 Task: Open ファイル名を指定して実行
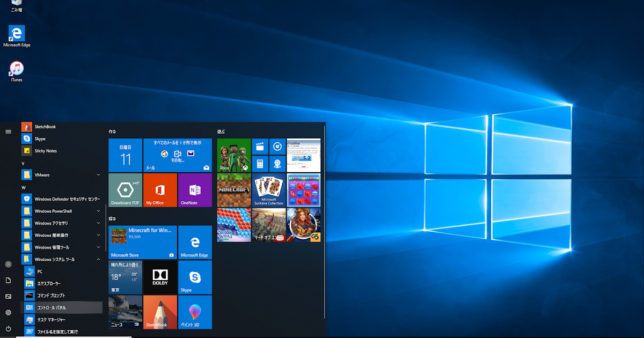pyautogui.click(x=61, y=332)
